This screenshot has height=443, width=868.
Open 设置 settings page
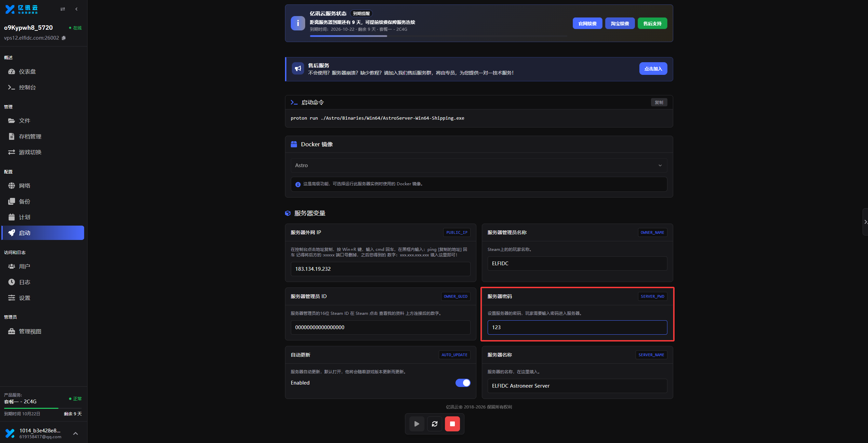coord(43,298)
